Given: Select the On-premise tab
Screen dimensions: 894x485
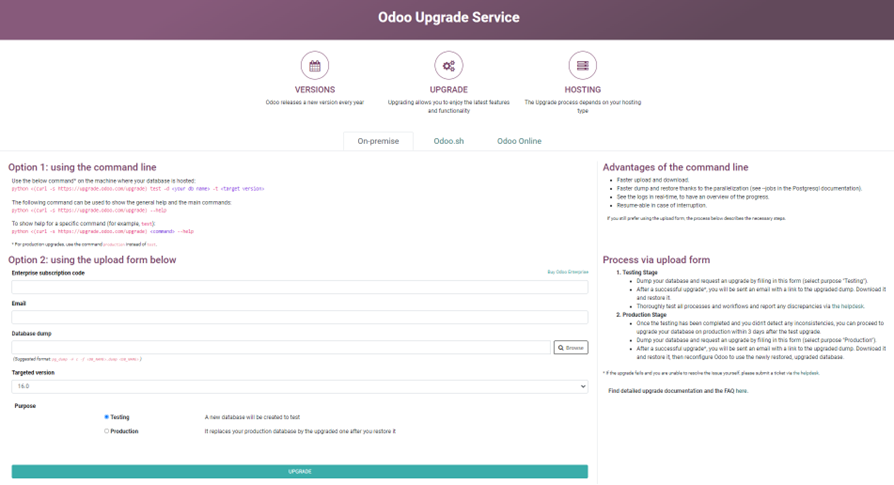Looking at the screenshot, I should coord(378,141).
